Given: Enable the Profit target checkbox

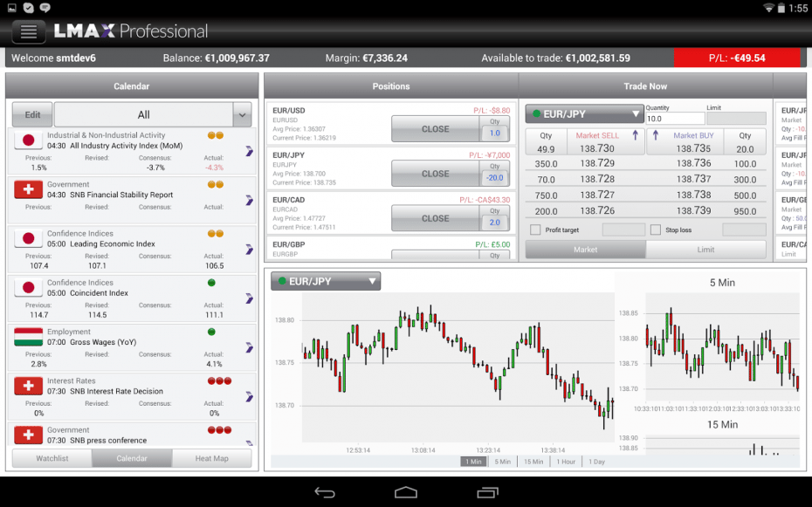Looking at the screenshot, I should coord(535,230).
